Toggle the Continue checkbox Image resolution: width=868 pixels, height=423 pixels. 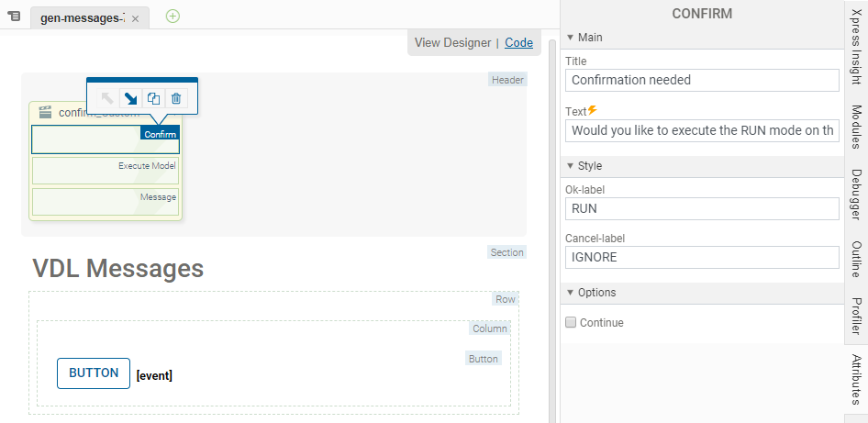[x=571, y=323]
